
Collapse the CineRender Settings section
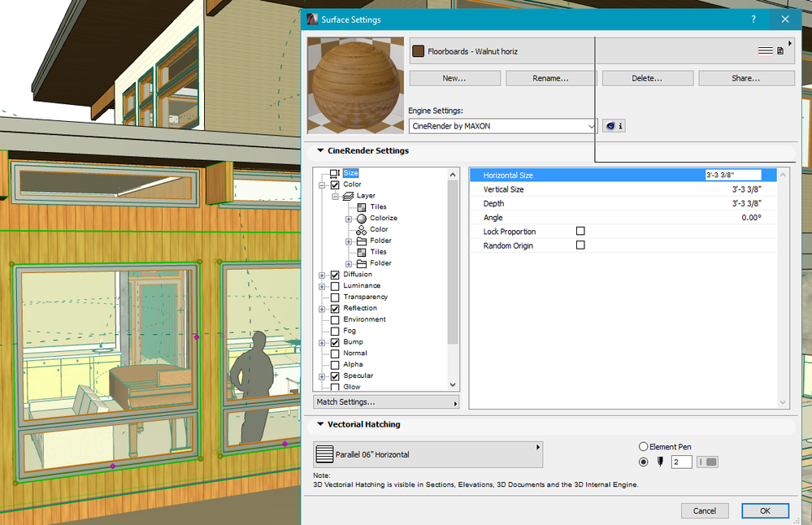coord(320,150)
